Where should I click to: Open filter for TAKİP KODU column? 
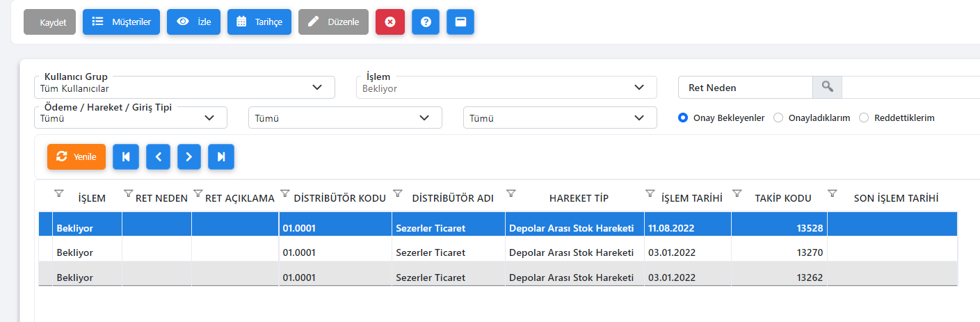click(737, 193)
